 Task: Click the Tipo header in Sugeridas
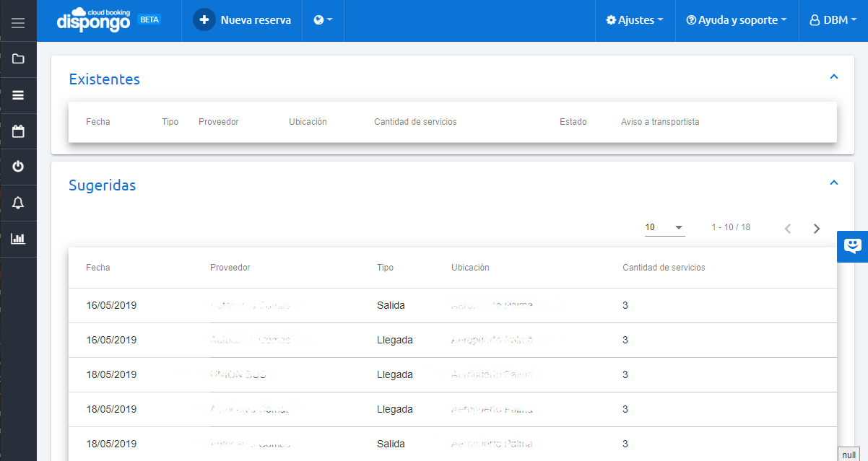[385, 268]
